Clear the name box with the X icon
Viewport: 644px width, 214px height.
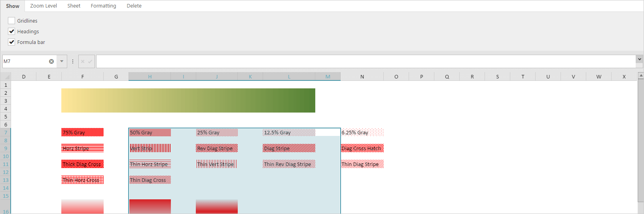point(51,61)
